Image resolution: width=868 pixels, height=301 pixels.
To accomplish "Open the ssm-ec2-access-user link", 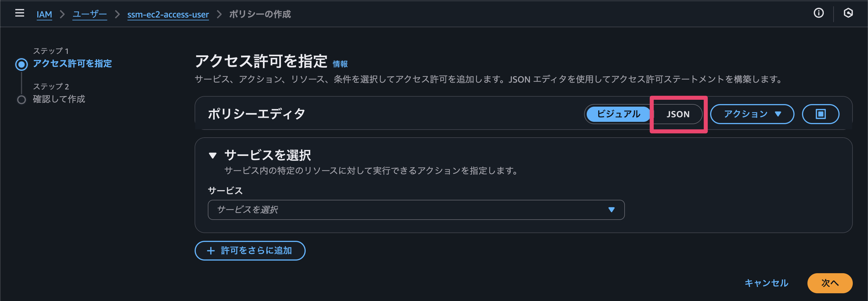I will (168, 14).
